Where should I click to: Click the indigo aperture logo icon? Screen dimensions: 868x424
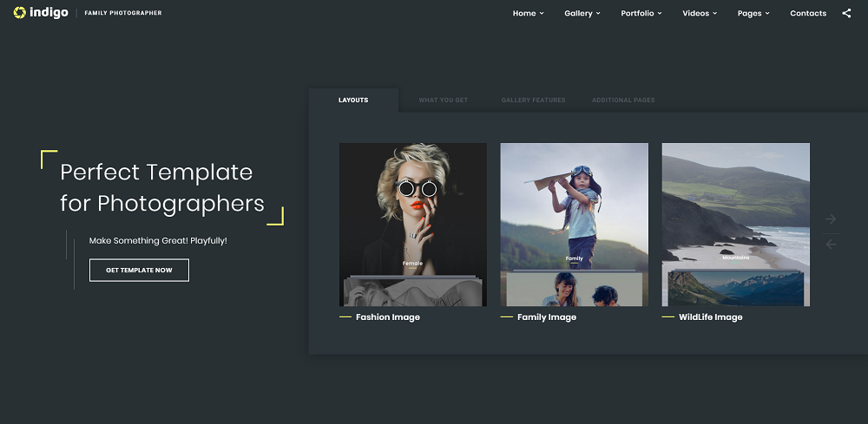[19, 13]
